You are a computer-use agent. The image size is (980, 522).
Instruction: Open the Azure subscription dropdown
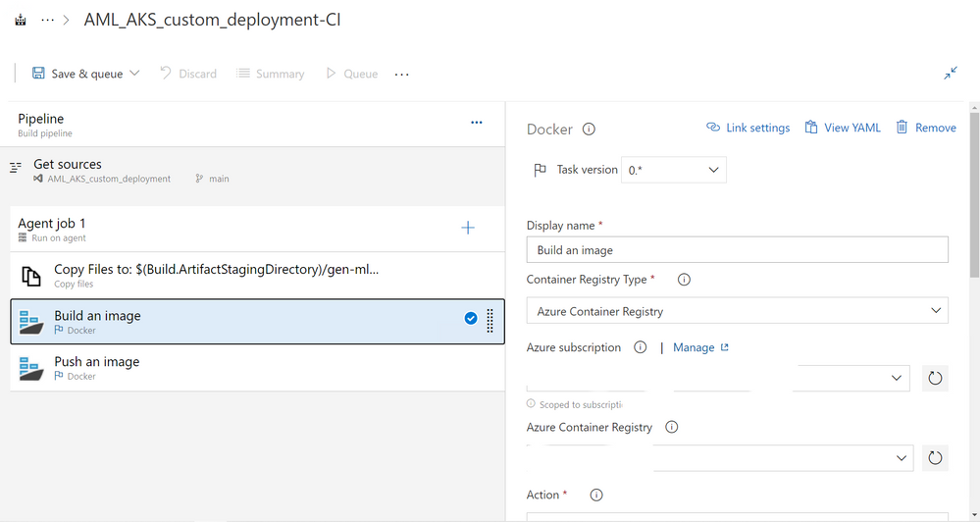click(x=718, y=378)
